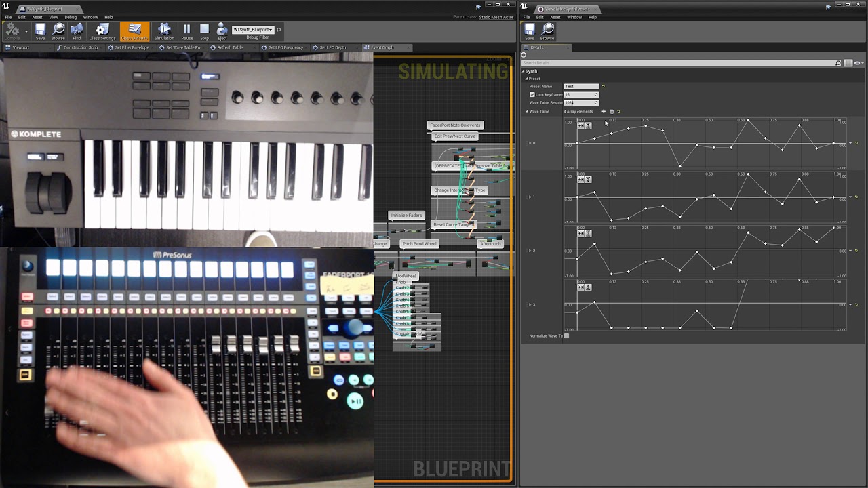Open the Compile options dropdown arrow

(x=26, y=31)
